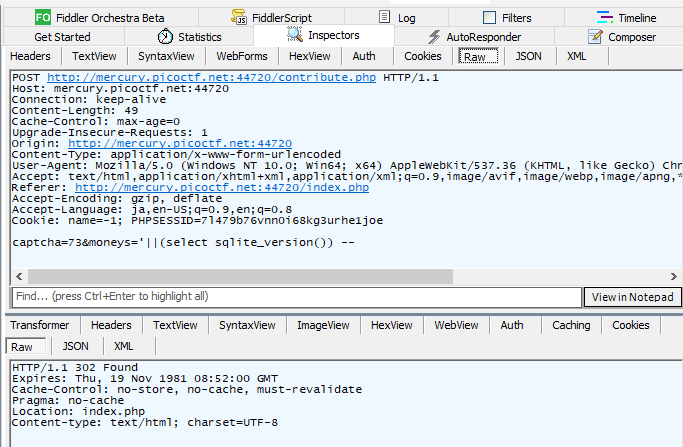Viewport: 683px width, 447px height.
Task: Open the AutoResponder tab
Action: coord(474,37)
